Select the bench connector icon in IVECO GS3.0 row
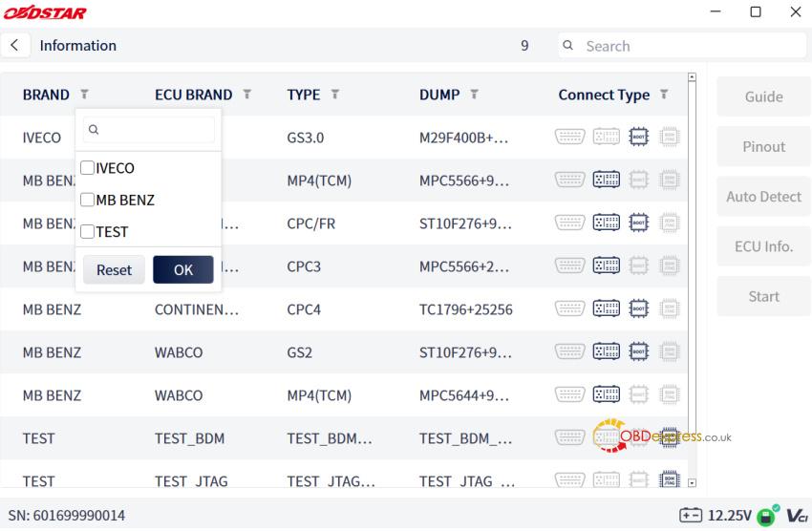The height and width of the screenshot is (531, 812). tap(607, 138)
